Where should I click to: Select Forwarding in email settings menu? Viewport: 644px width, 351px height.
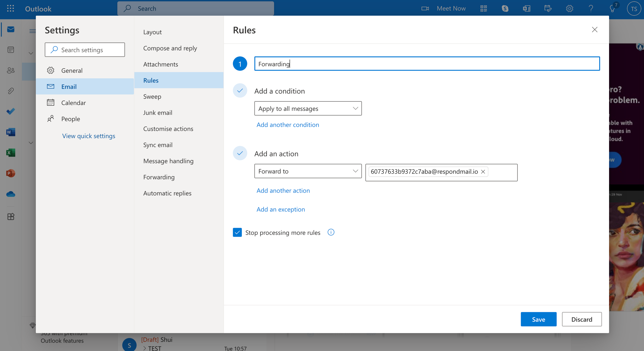(x=159, y=177)
